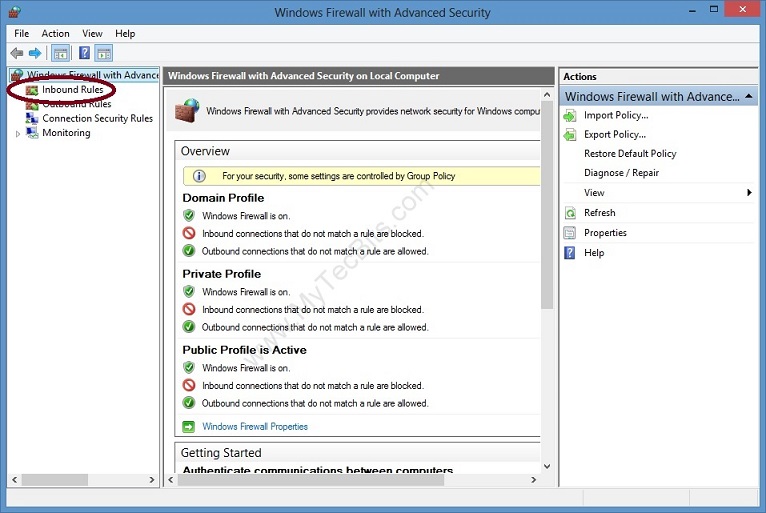Open the Help menu in menu bar
This screenshot has height=513, width=766.
pyautogui.click(x=125, y=33)
